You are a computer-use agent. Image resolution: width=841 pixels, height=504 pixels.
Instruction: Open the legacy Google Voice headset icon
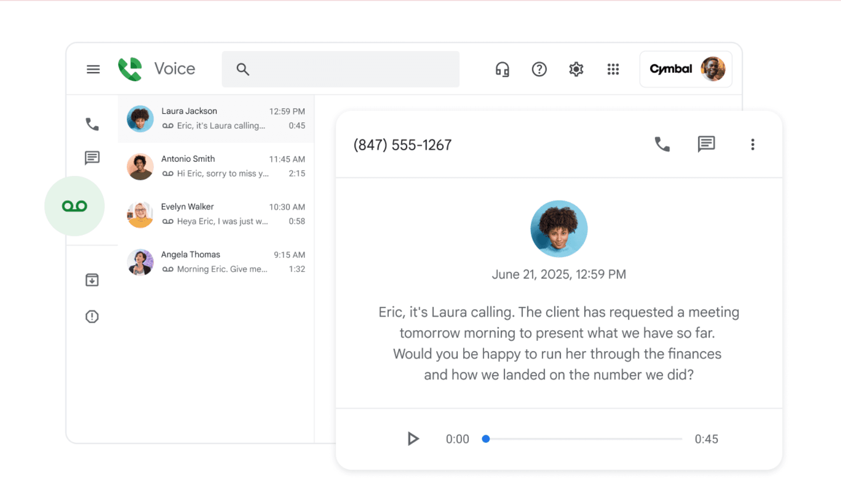coord(502,69)
